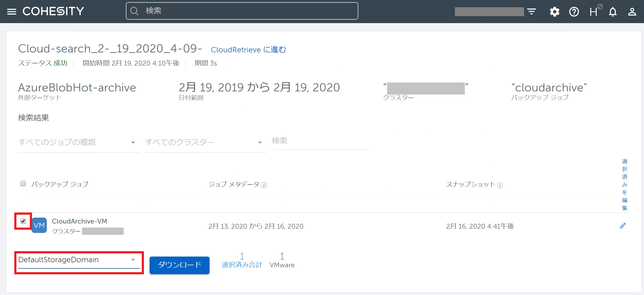Open the DefaultStorageDomain dropdown
This screenshot has width=644, height=295.
tap(79, 260)
